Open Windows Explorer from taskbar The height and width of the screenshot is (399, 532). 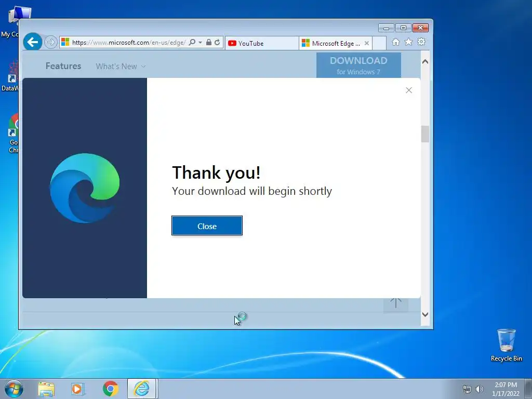(x=46, y=389)
